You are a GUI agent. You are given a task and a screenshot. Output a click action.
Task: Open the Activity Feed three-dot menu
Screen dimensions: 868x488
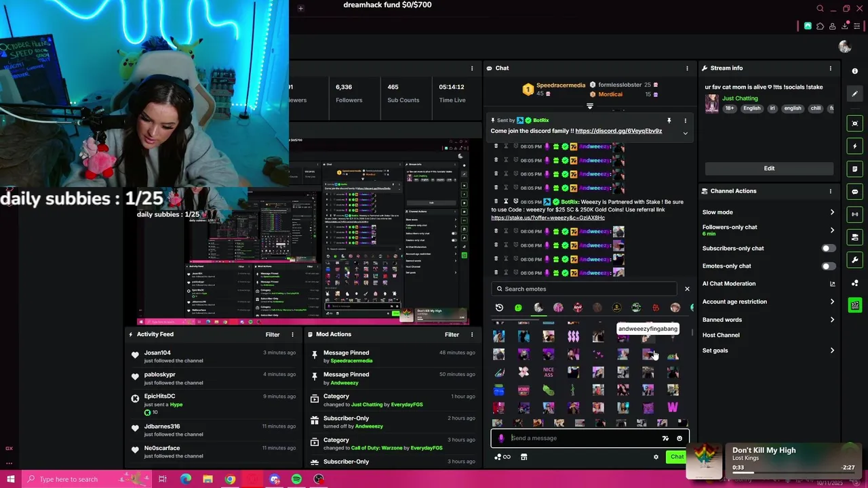click(292, 334)
